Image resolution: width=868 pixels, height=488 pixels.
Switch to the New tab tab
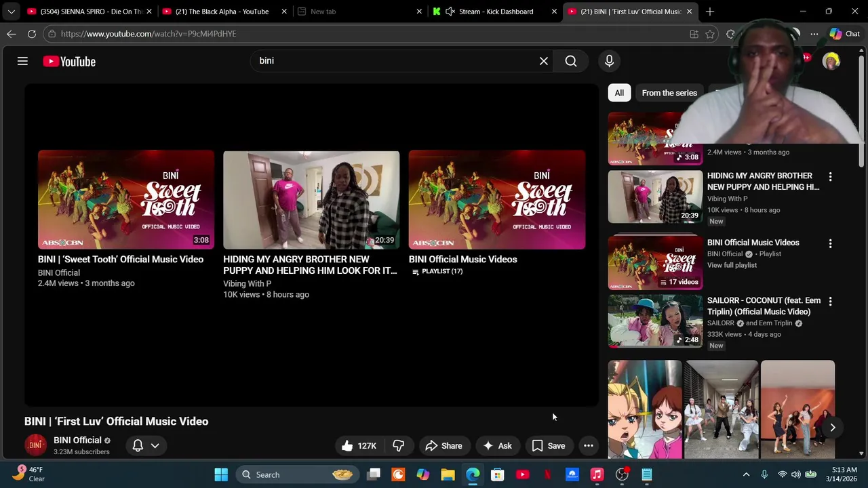click(358, 12)
